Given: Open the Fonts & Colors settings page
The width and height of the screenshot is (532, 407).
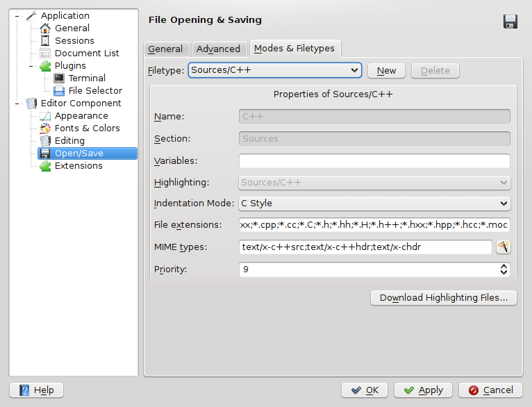Looking at the screenshot, I should (x=87, y=128).
